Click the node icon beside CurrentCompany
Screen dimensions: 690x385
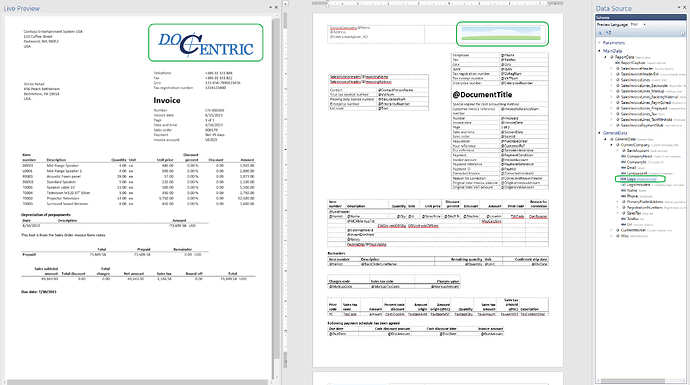618,145
